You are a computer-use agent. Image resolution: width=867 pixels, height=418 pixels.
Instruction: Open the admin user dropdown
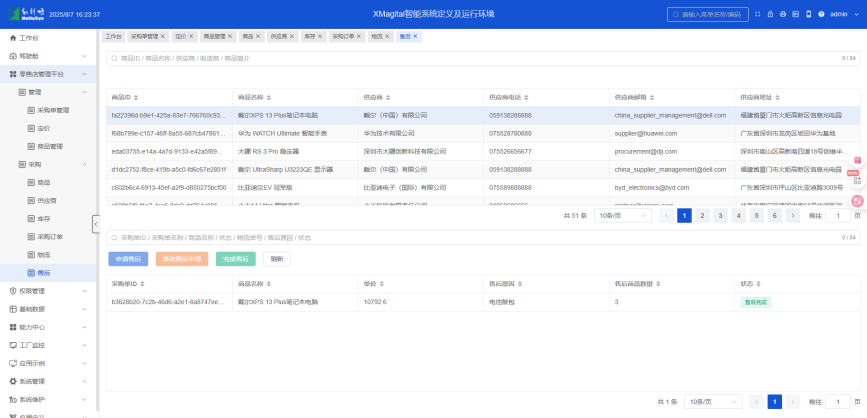(842, 15)
